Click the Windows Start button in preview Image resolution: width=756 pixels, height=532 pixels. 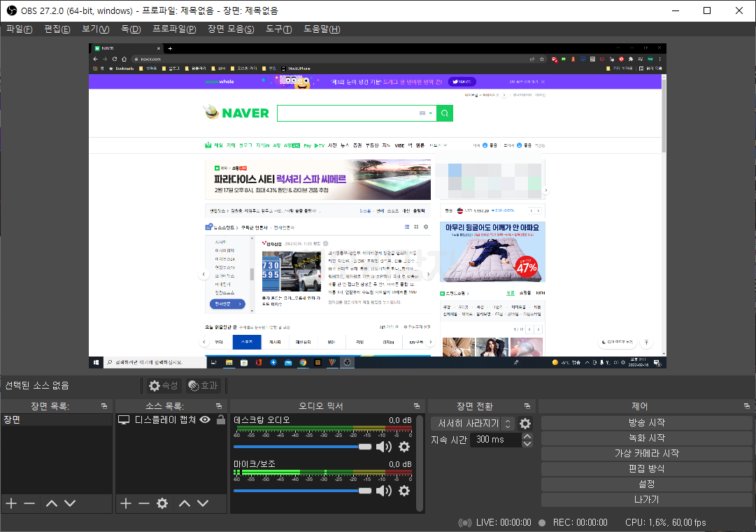point(96,362)
